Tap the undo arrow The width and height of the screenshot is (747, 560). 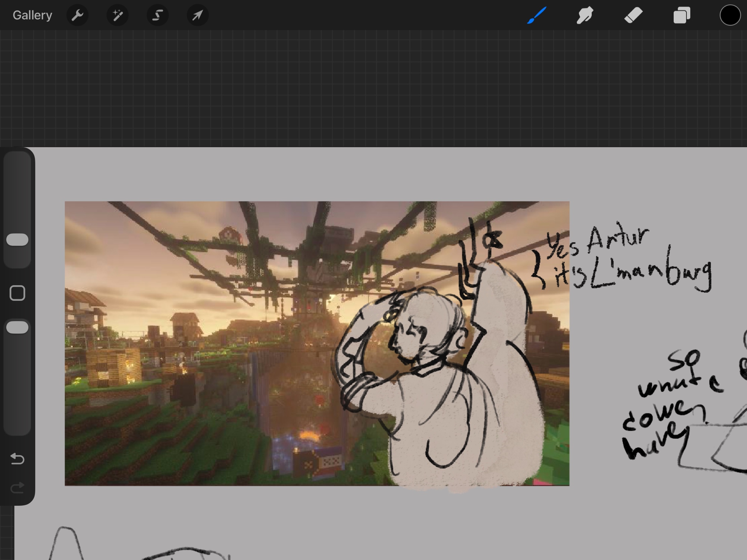tap(17, 458)
